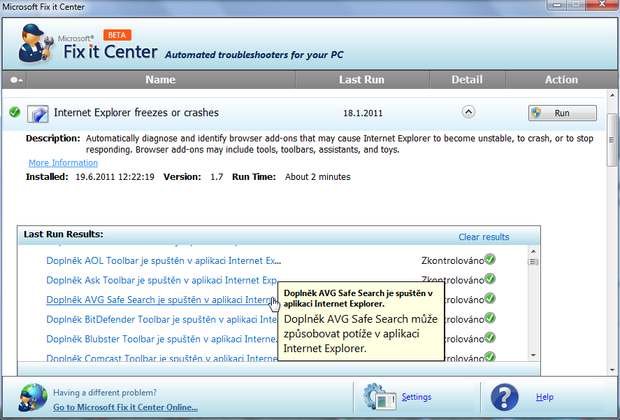
Task: Click green check icon on AOL Toolbar row
Action: click(x=490, y=259)
